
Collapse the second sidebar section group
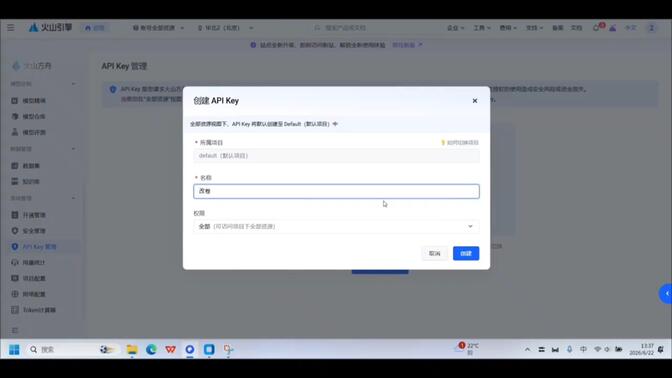pos(73,149)
